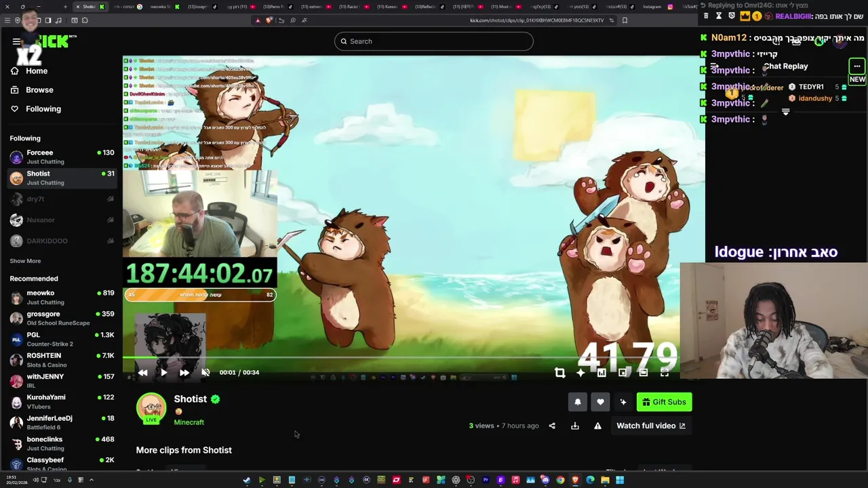Open Brave browser from taskbar

pyautogui.click(x=575, y=480)
